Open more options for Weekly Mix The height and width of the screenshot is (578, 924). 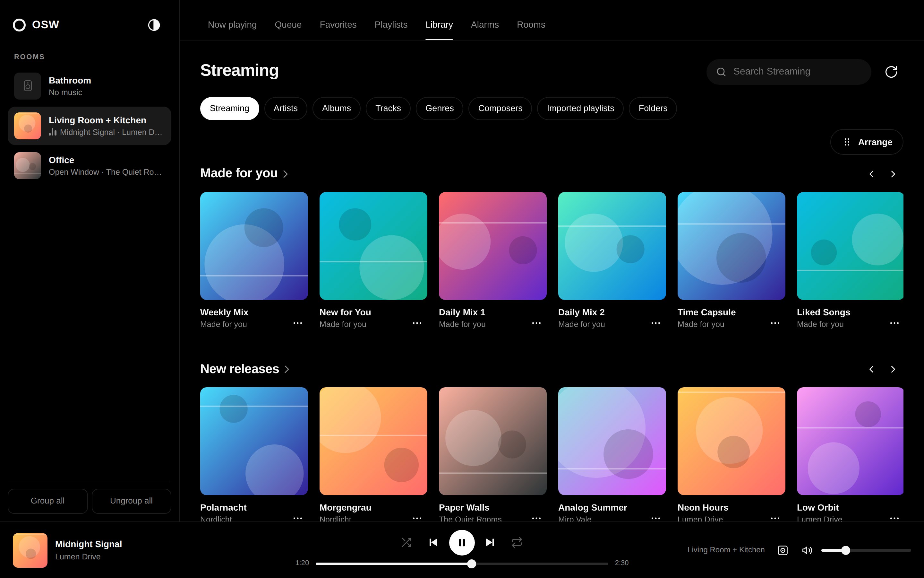click(x=298, y=323)
